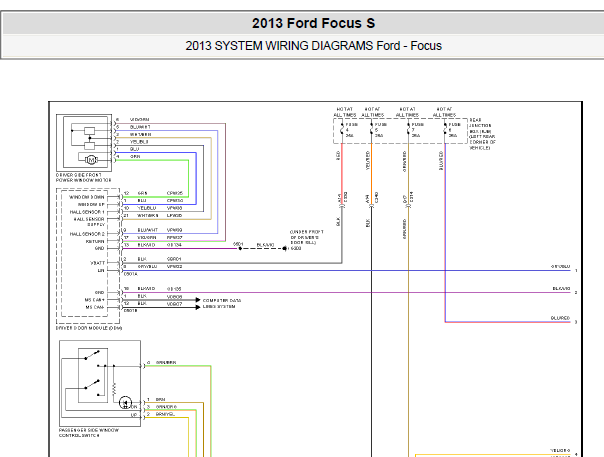Click the 'YEL/BLU' label at motor pin 2
Image resolution: width=604 pixels, height=457 pixels.
[x=139, y=142]
